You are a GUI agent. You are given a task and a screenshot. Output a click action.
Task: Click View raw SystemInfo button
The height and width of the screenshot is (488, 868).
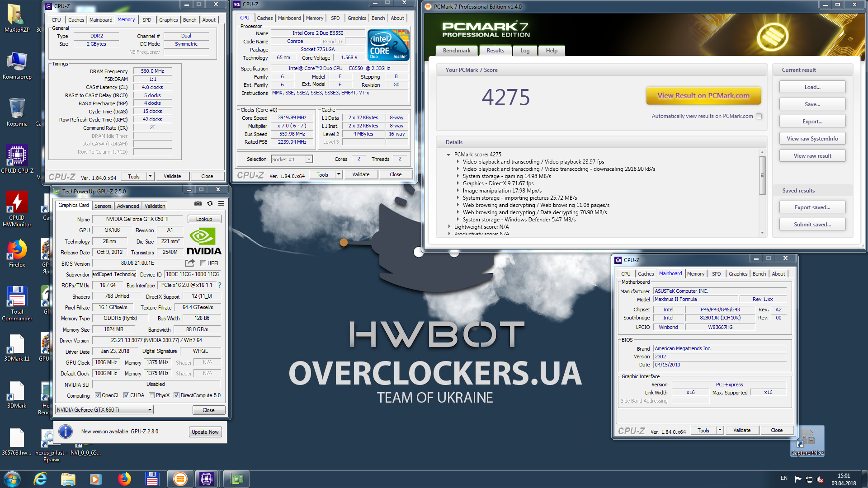pyautogui.click(x=812, y=139)
